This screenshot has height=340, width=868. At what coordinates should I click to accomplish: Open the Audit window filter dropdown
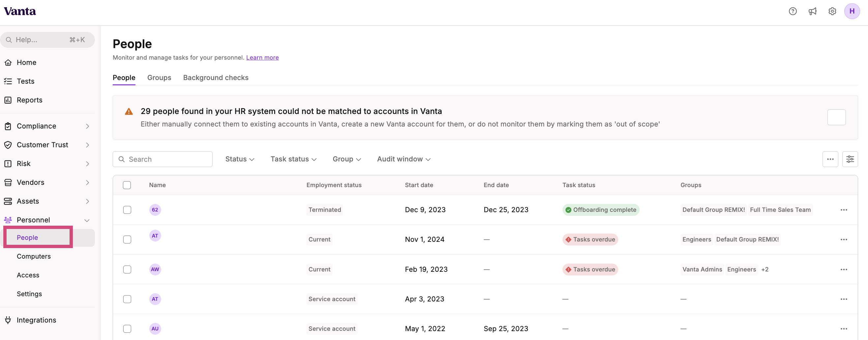[x=404, y=159]
